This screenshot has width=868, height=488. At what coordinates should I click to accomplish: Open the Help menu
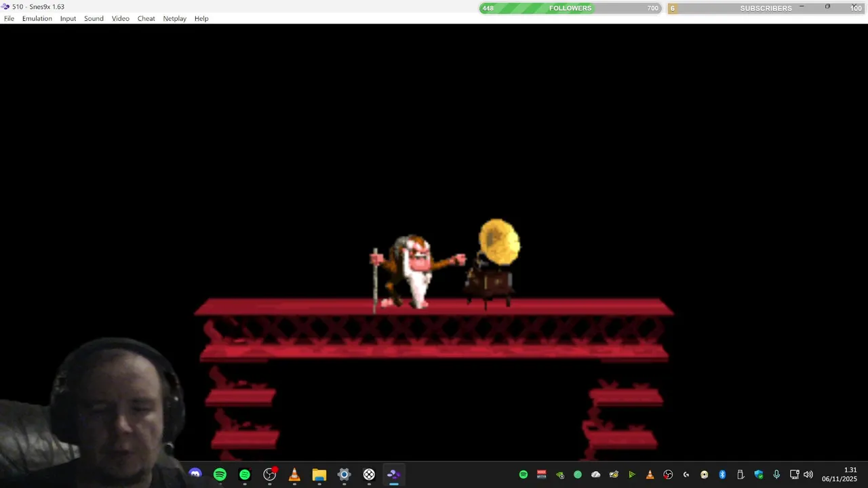point(201,18)
